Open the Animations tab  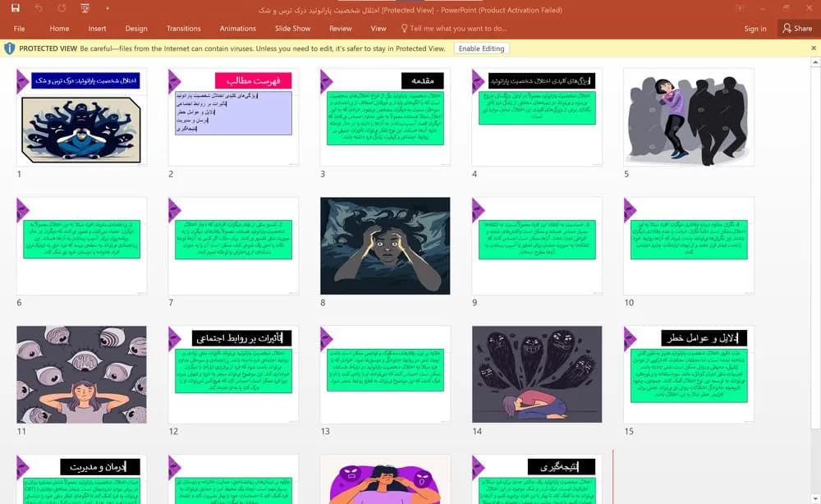pyautogui.click(x=238, y=29)
